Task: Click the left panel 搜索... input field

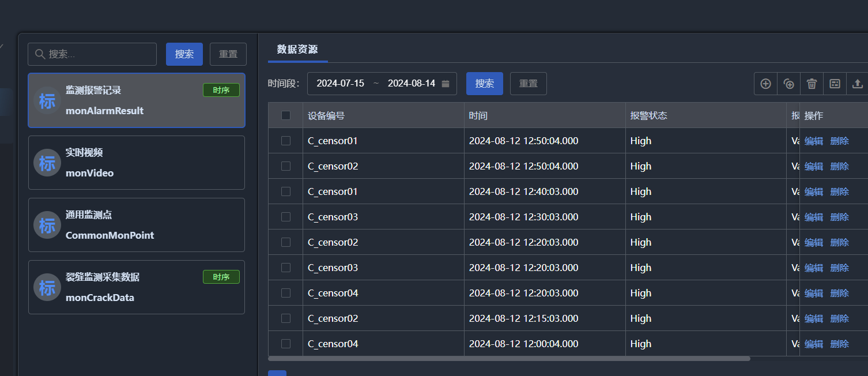Action: (92, 54)
